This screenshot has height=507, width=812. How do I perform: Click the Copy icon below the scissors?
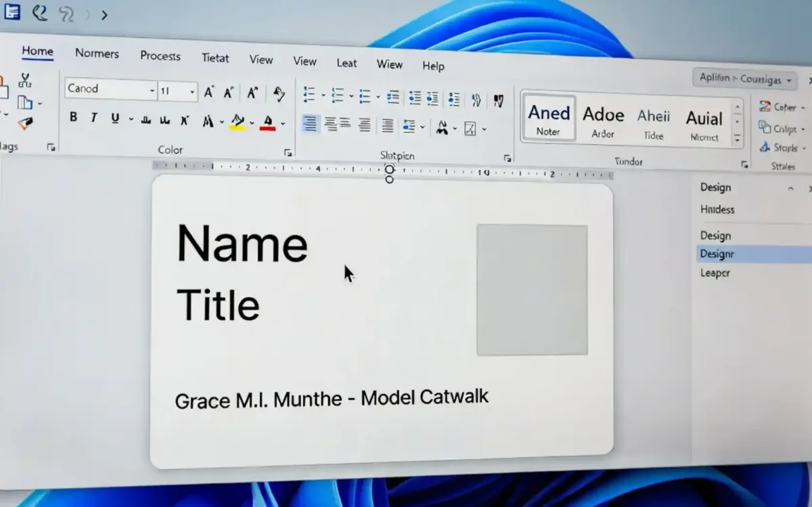click(25, 102)
